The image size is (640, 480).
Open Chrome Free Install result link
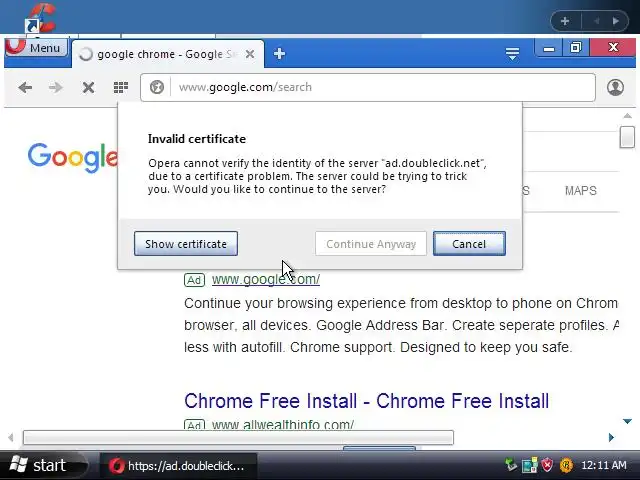click(x=367, y=401)
